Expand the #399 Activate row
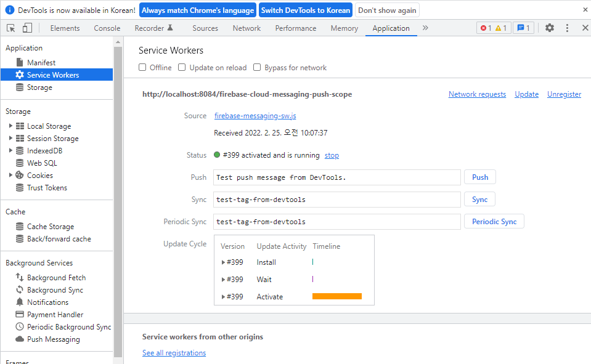 tap(223, 297)
